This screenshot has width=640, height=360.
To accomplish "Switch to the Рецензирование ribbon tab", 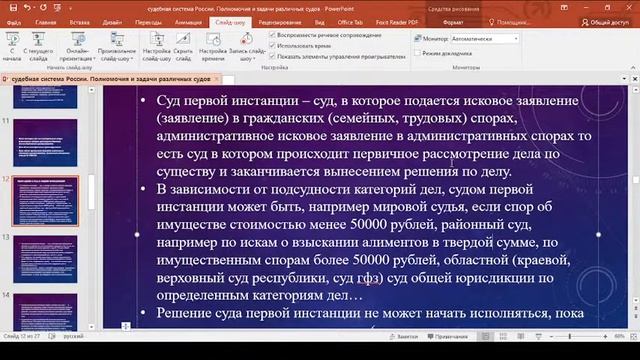I will click(x=280, y=22).
